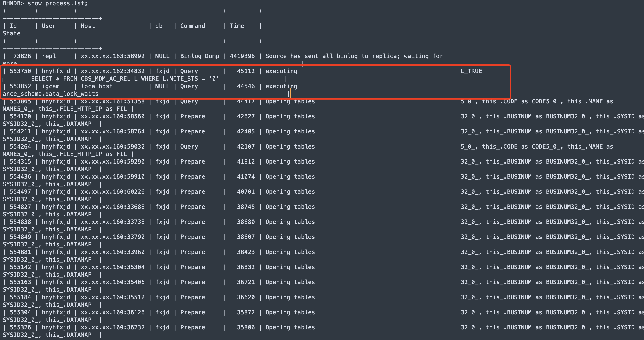The height and width of the screenshot is (340, 644).
Task: Click the 'Time' column header
Action: [237, 26]
